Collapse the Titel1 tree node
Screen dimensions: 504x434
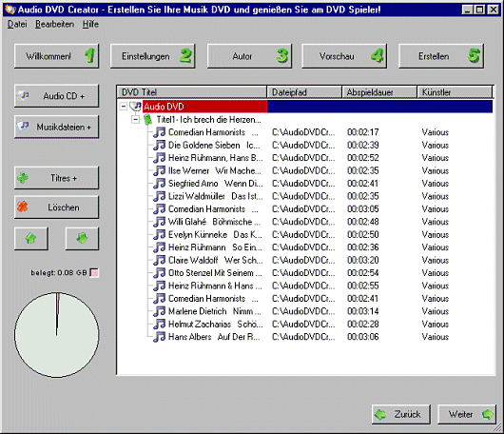[136, 120]
